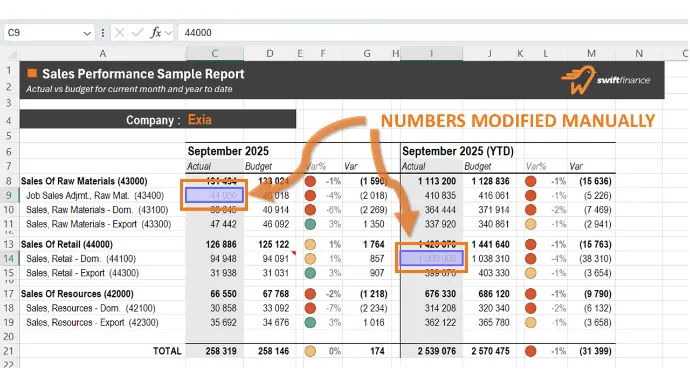Click the swiftfinance logo in the report header
The width and height of the screenshot is (690, 388).
coord(605,80)
